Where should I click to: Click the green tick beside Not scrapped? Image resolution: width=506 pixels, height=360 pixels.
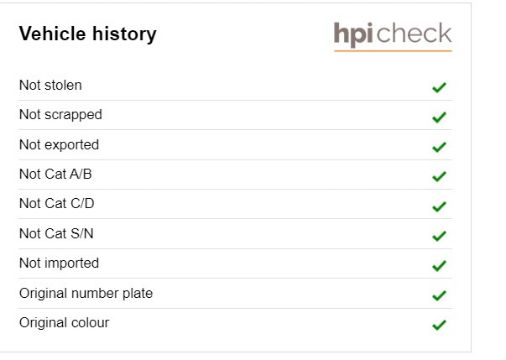(x=439, y=117)
